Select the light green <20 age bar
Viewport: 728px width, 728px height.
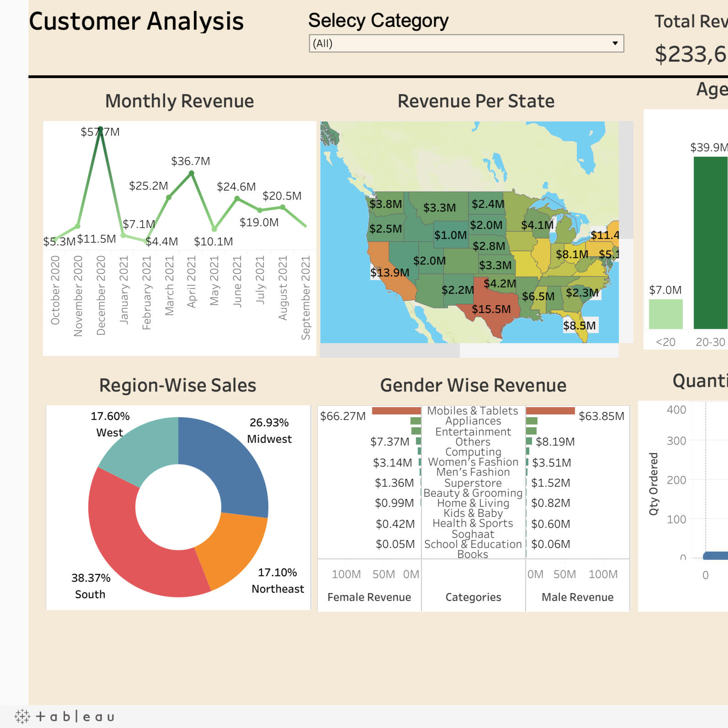tap(665, 314)
